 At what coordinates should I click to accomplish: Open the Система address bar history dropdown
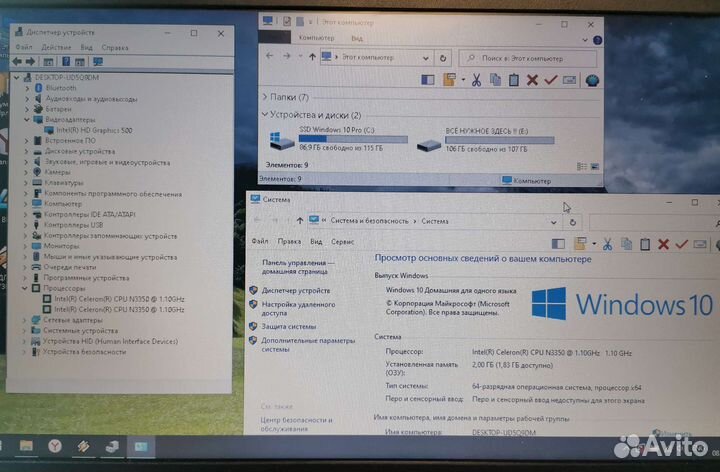pyautogui.click(x=554, y=222)
